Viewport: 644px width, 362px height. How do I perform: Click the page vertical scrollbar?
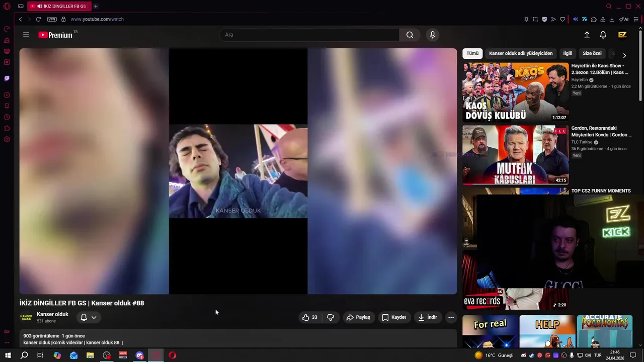[640, 66]
